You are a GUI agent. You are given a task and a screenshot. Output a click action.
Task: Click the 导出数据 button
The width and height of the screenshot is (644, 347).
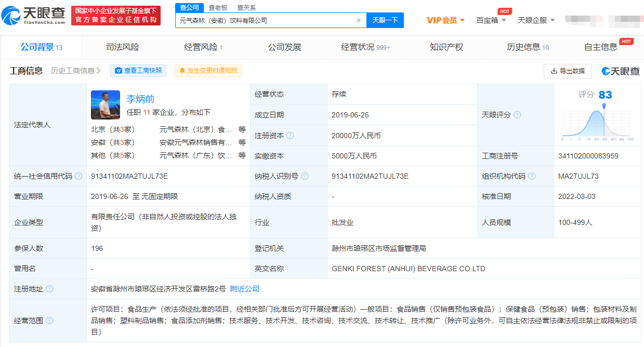coord(567,71)
